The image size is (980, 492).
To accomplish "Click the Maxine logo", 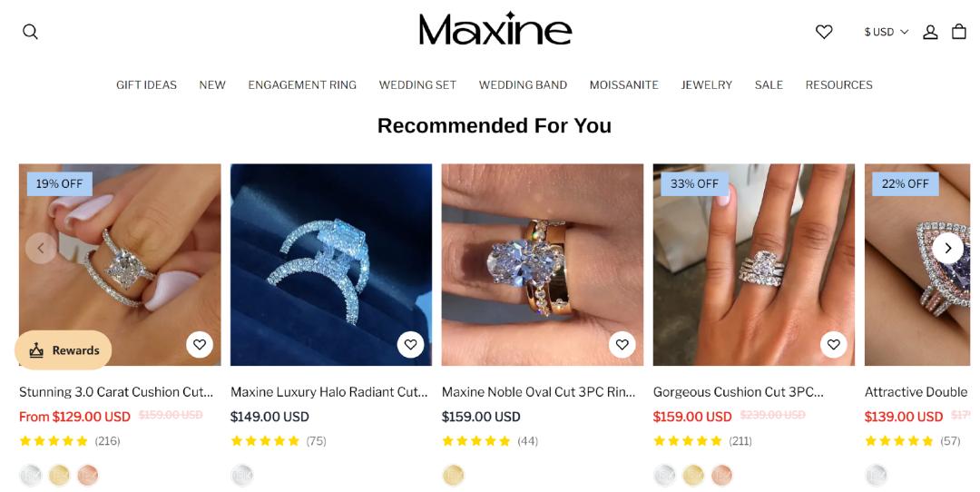I will tap(495, 29).
